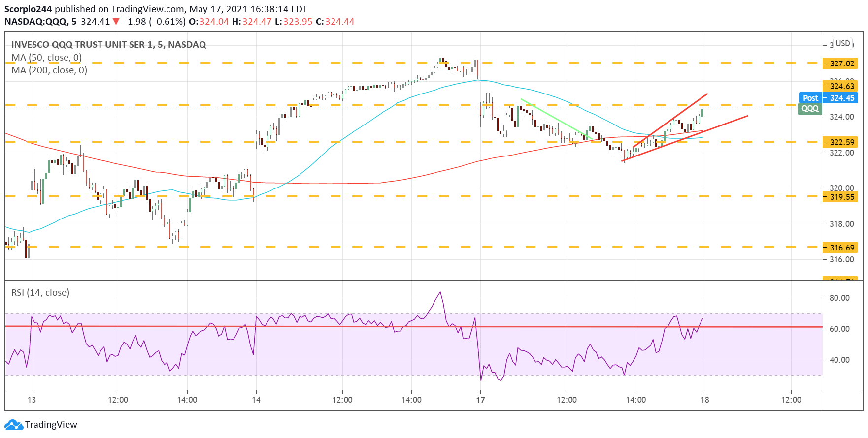Image resolution: width=868 pixels, height=438 pixels.
Task: Click the high value H:324.47
Action: (x=252, y=22)
